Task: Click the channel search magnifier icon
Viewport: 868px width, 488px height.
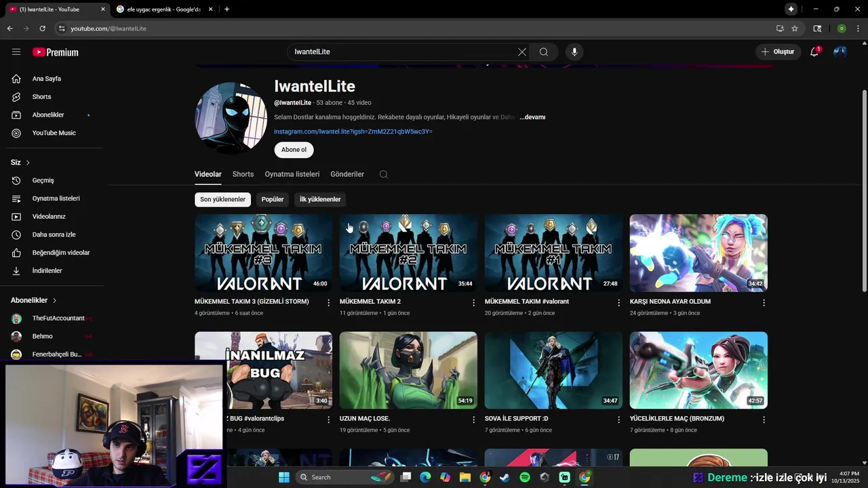Action: point(384,174)
